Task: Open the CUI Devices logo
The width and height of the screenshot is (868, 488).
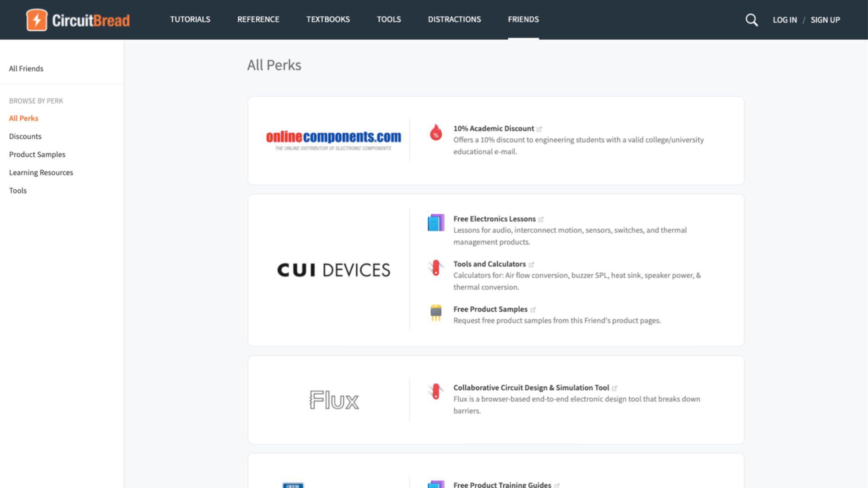Action: 334,270
